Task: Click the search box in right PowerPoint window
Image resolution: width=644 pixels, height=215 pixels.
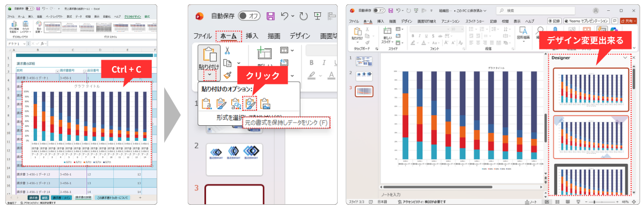Action: (x=536, y=10)
